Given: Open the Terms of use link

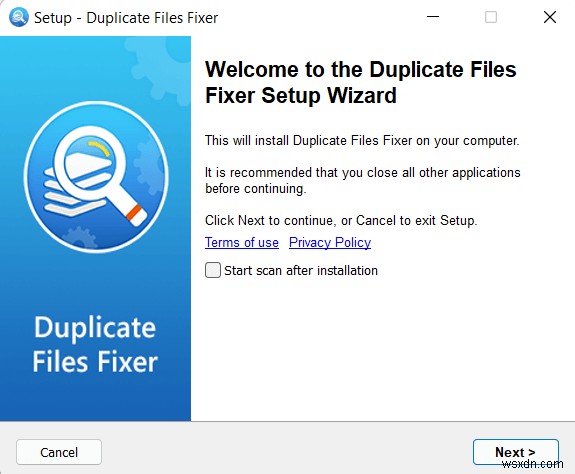Looking at the screenshot, I should point(242,243).
